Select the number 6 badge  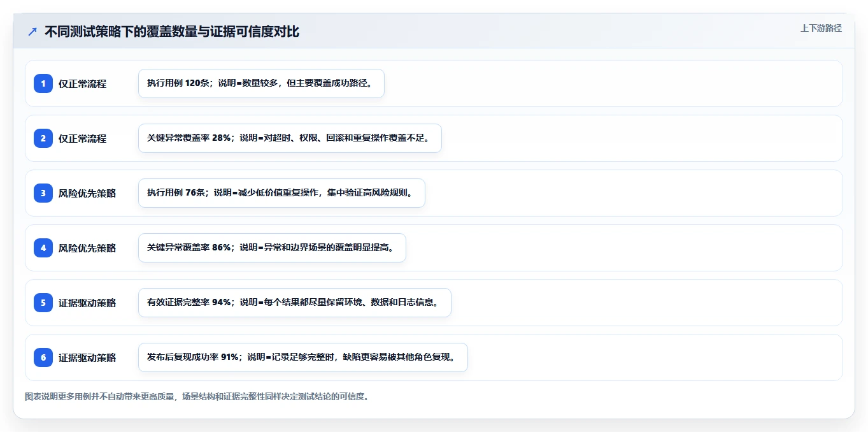[43, 357]
